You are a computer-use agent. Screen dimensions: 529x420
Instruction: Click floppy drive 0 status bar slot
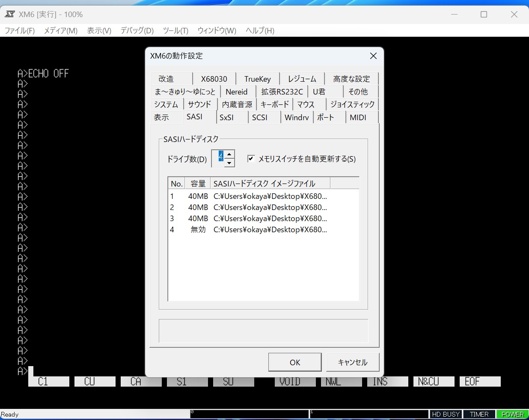(x=249, y=414)
